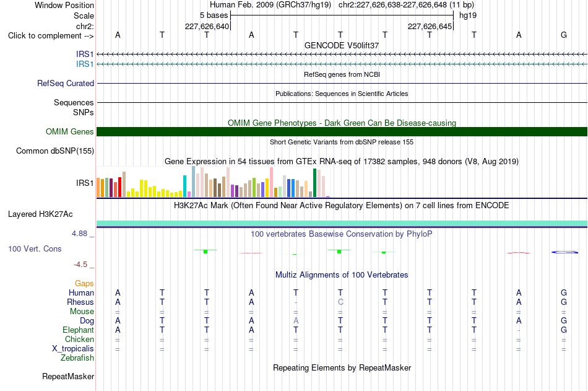Click 'Repeating Elements by RepeatMasker' title

tap(342, 367)
